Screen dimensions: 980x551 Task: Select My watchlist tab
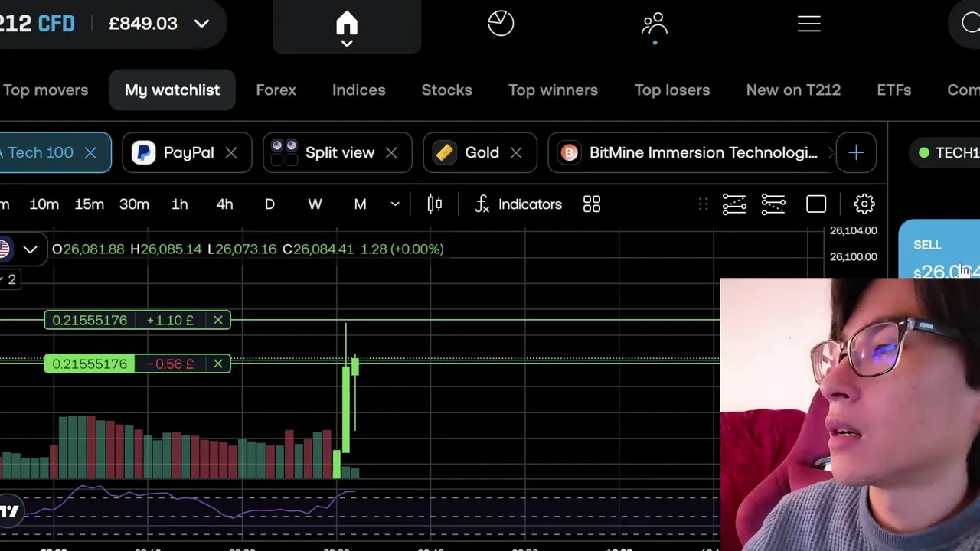click(172, 90)
